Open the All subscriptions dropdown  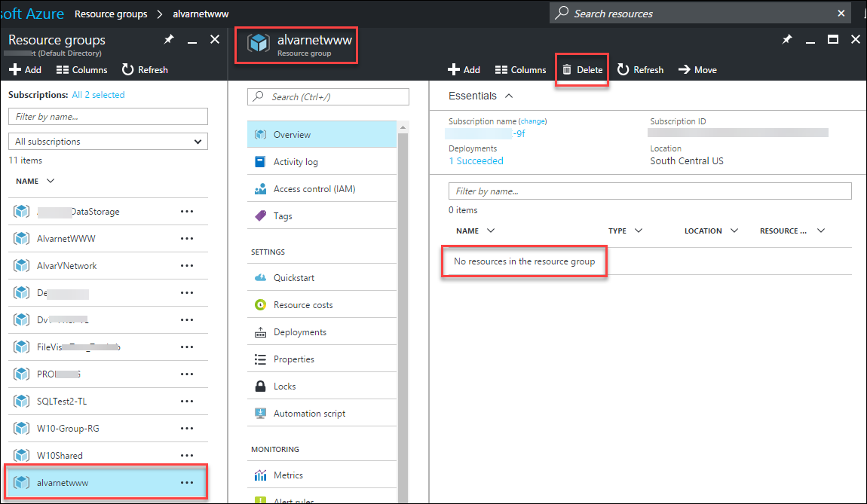109,142
